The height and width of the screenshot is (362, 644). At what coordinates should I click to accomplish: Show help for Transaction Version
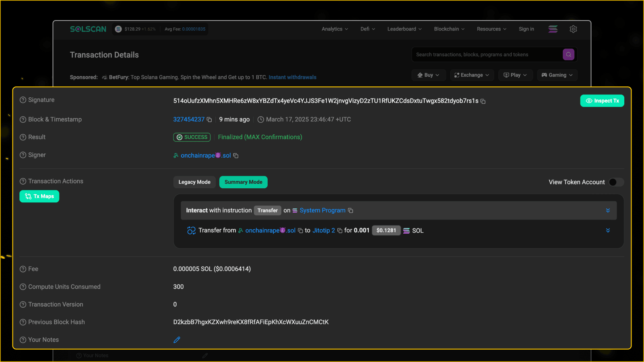pyautogui.click(x=23, y=304)
